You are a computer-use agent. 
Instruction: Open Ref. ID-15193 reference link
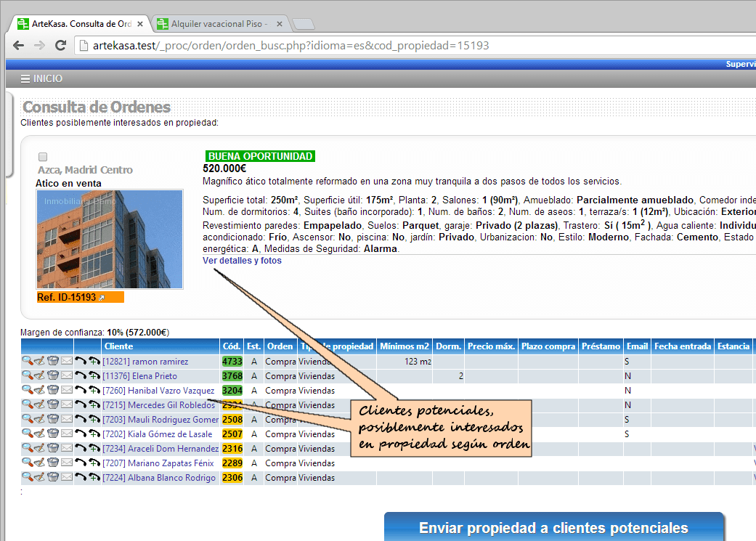70,297
